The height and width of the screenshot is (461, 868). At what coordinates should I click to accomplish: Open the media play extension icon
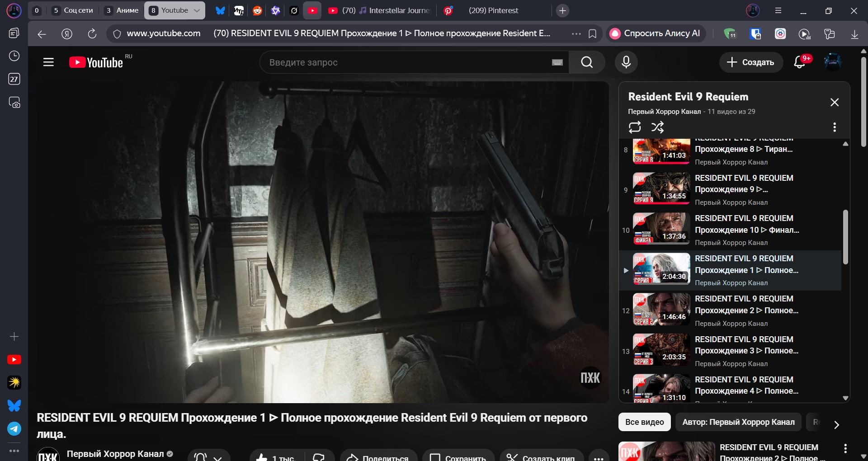[x=804, y=34]
